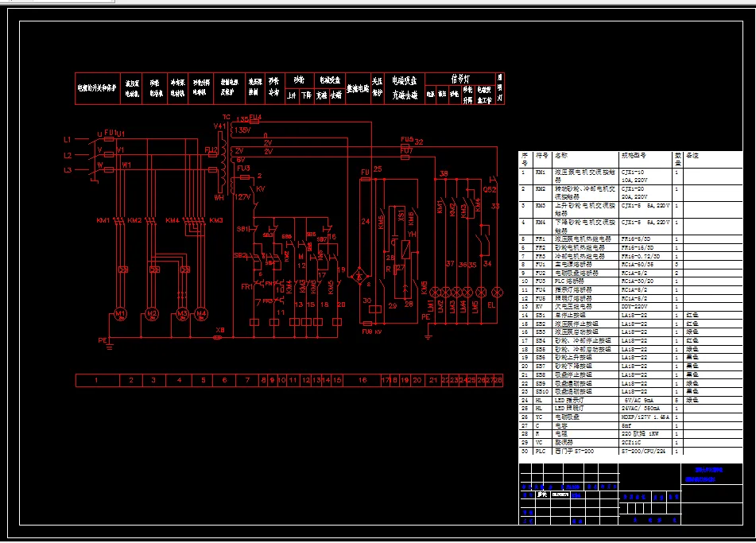
Task: Click the '2CZ11C' spec cell
Action: point(646,443)
